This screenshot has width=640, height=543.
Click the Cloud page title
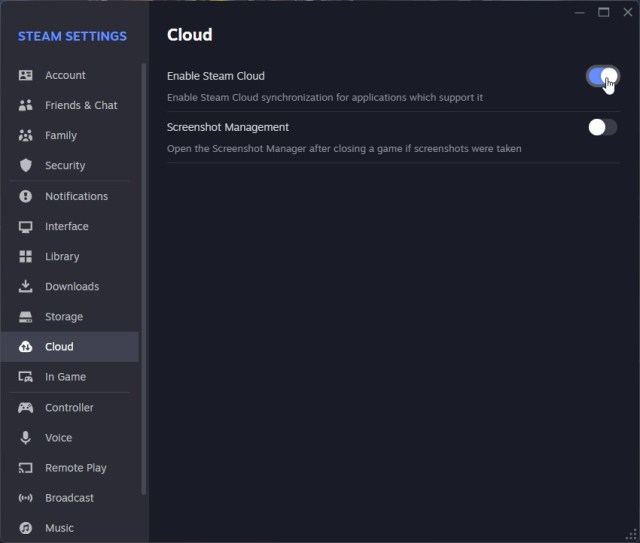tap(189, 35)
